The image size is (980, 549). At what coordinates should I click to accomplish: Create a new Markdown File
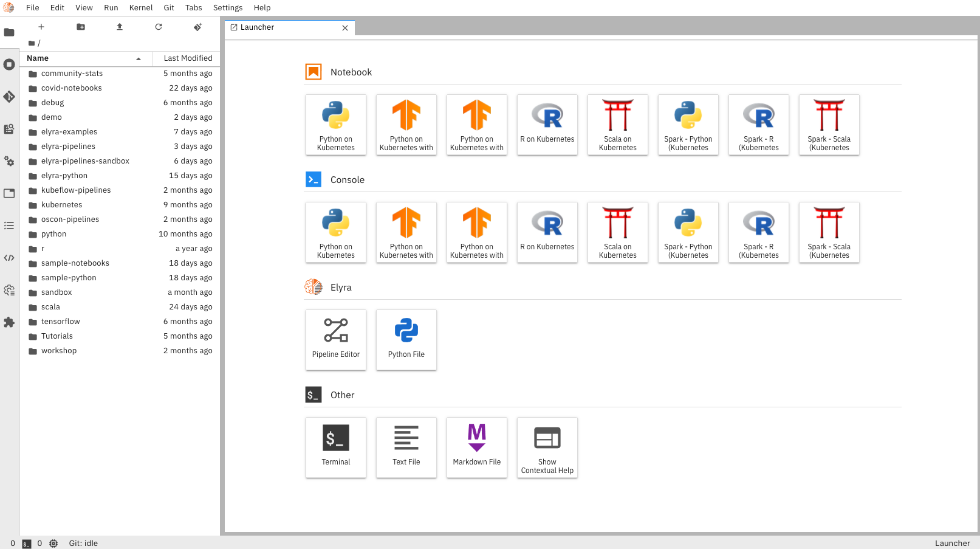click(477, 447)
